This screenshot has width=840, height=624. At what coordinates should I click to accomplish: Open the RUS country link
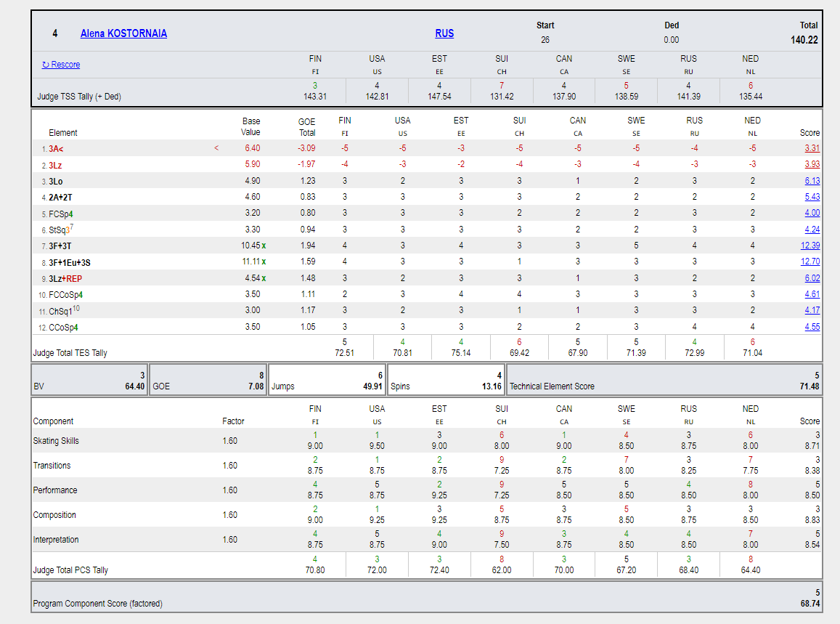coord(444,33)
